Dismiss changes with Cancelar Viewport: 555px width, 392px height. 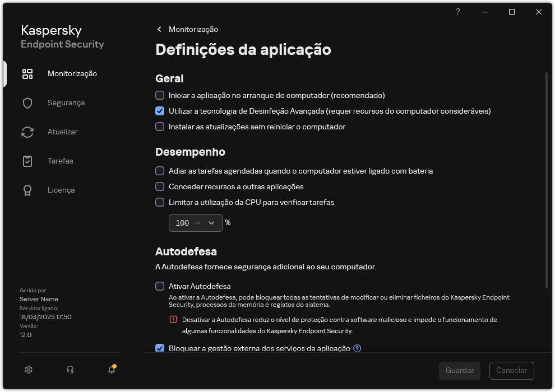[x=511, y=370]
